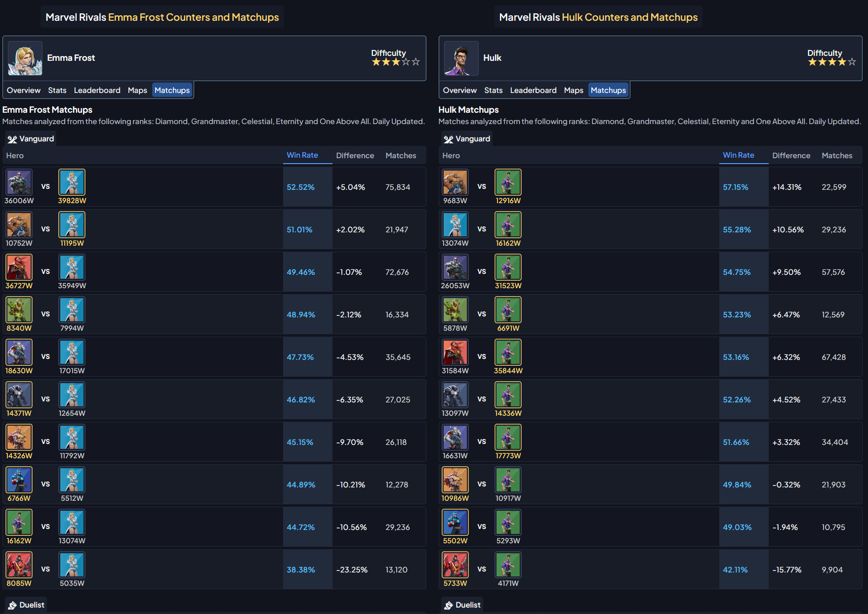The width and height of the screenshot is (868, 614).
Task: Switch to Emma Frost's Stats tab
Action: click(57, 90)
